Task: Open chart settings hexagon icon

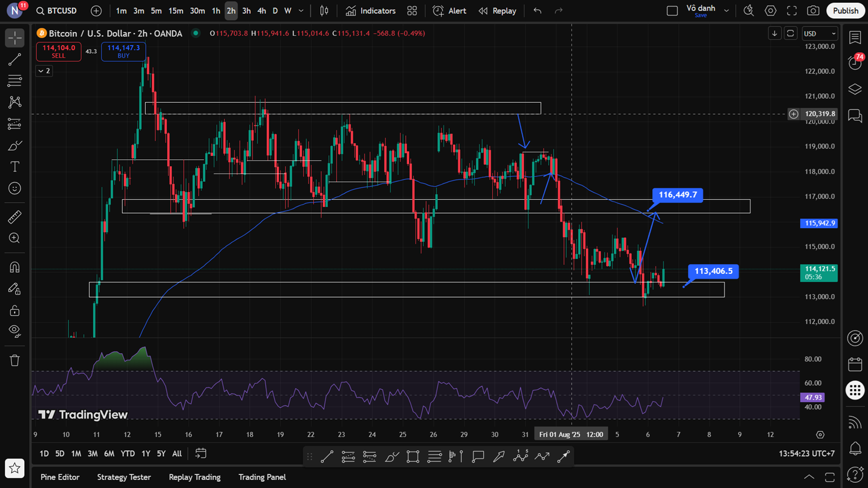Action: (x=770, y=11)
